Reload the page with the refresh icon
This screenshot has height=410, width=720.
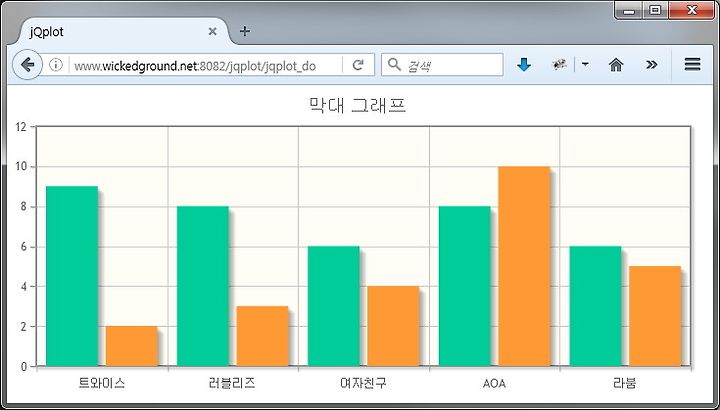point(358,65)
